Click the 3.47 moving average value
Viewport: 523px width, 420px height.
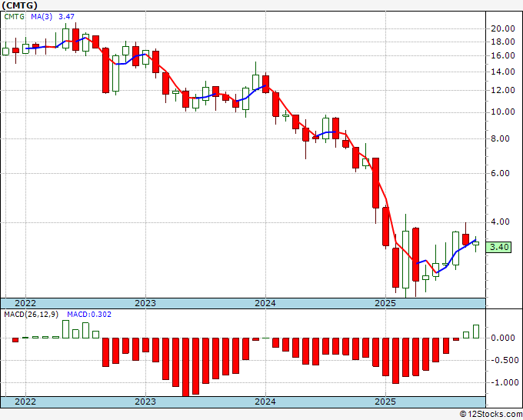click(x=66, y=17)
